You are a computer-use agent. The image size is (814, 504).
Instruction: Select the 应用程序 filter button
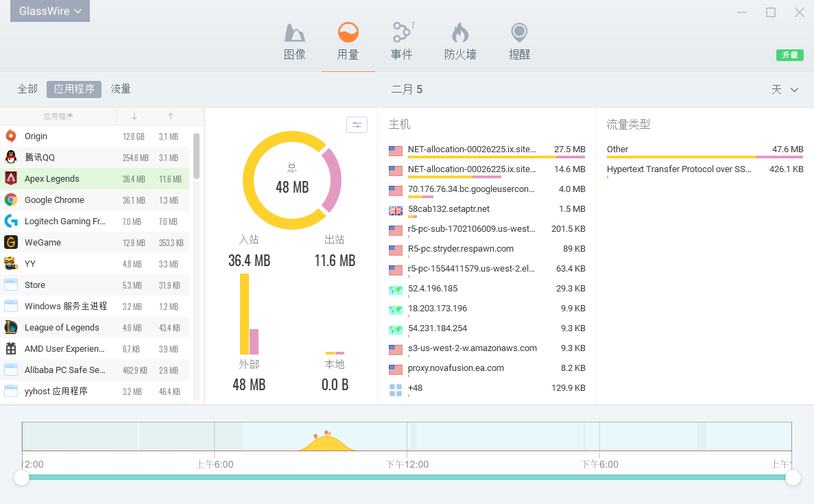(73, 89)
